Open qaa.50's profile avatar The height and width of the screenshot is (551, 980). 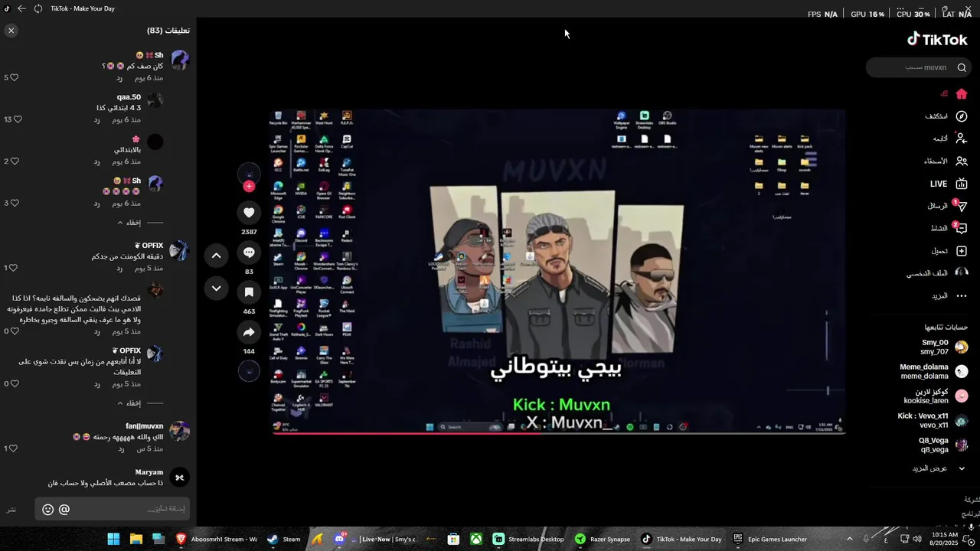(x=155, y=100)
